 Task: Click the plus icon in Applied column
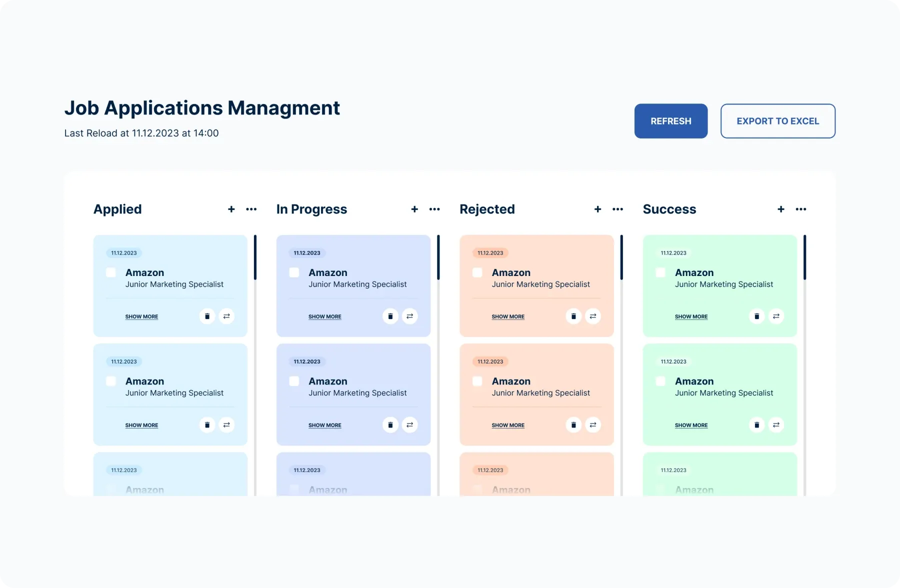point(231,209)
